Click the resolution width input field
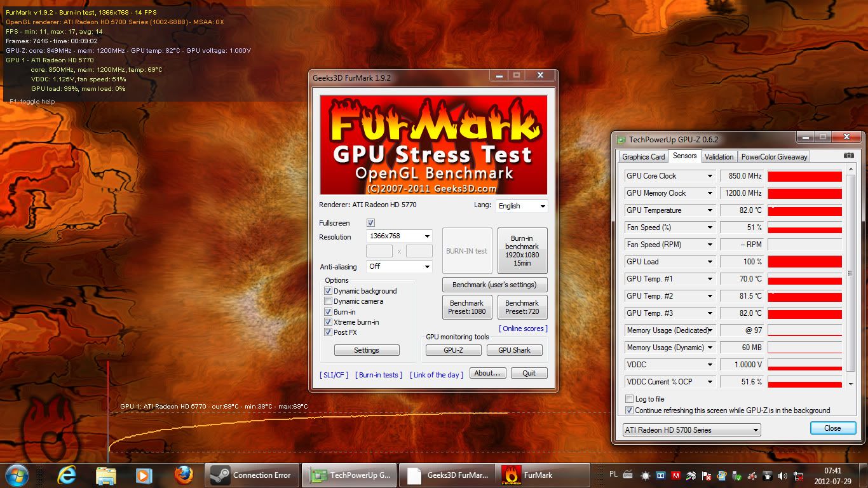 click(379, 251)
